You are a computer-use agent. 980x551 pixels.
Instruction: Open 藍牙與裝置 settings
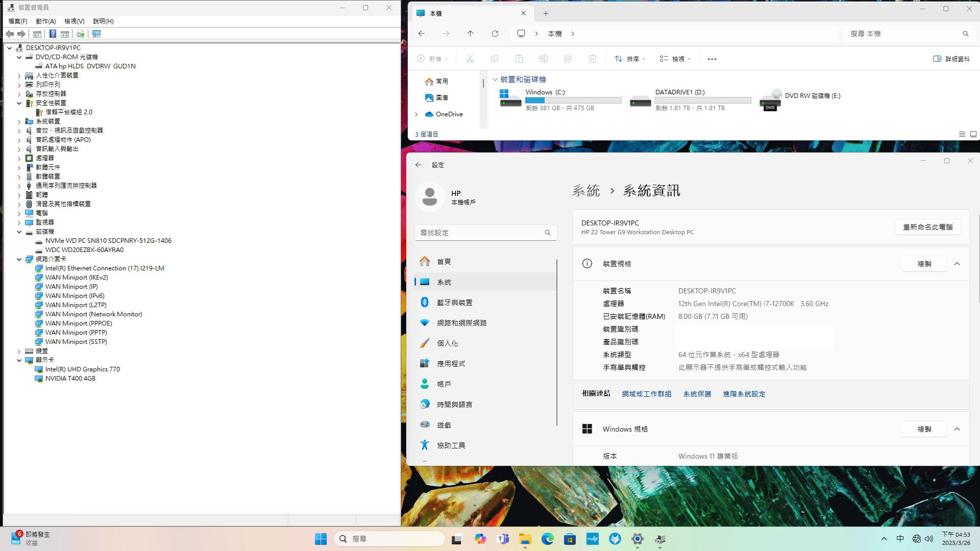(485, 303)
